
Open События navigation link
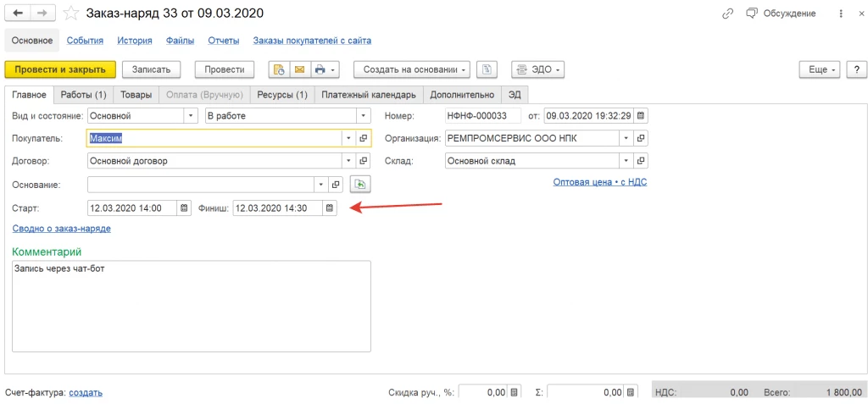[x=86, y=41]
